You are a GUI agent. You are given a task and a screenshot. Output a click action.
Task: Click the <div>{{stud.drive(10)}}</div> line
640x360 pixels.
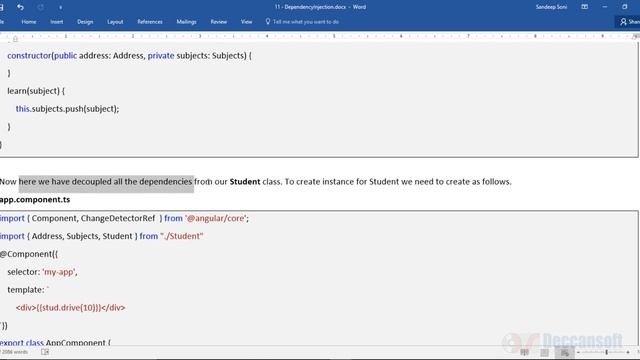click(x=71, y=308)
